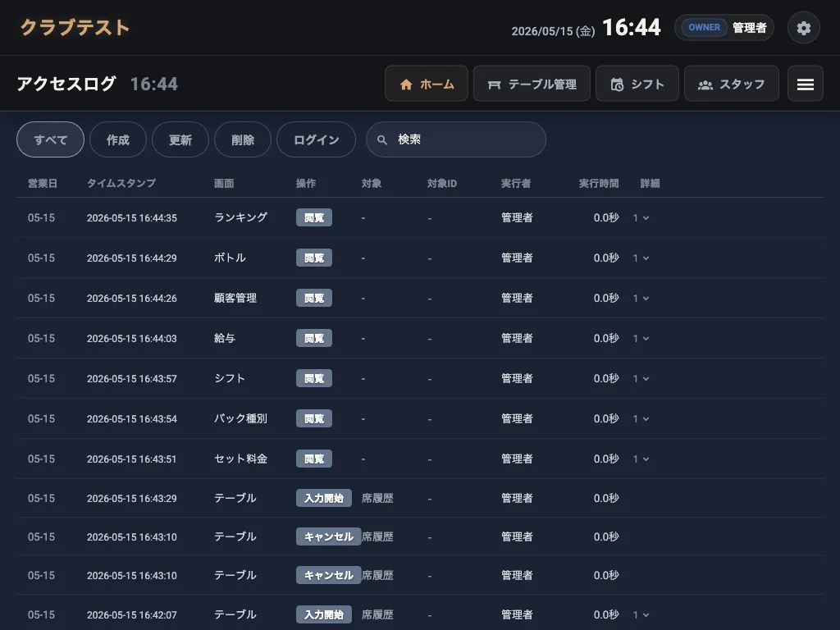
Task: Click timestamp 2026-05-15 16:44:35
Action: click(x=132, y=218)
